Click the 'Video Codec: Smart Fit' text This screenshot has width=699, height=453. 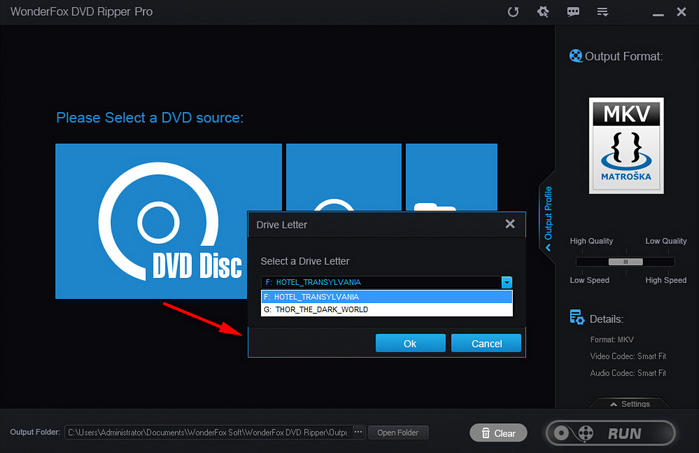[628, 356]
